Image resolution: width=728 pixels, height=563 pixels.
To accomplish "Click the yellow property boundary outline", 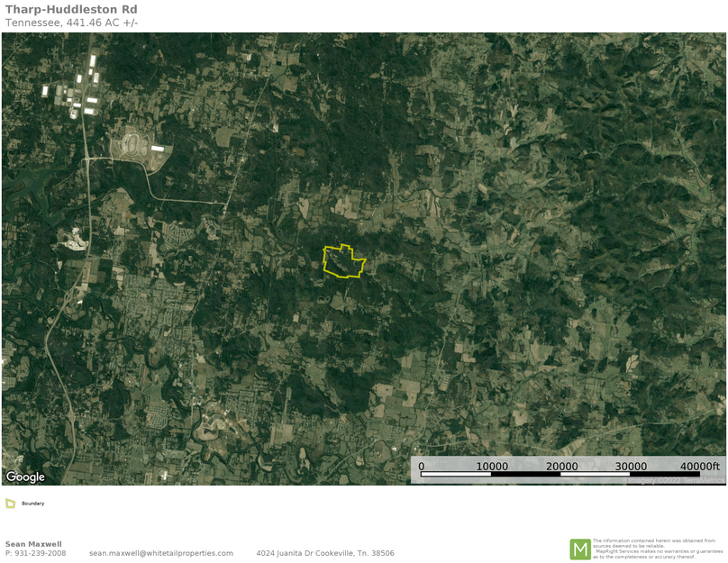I will coord(324,259).
